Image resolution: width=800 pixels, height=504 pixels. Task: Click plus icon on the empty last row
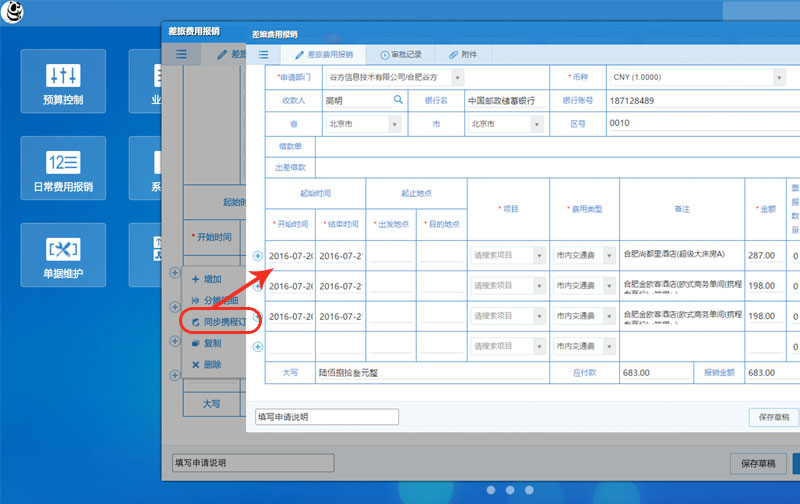[x=258, y=347]
